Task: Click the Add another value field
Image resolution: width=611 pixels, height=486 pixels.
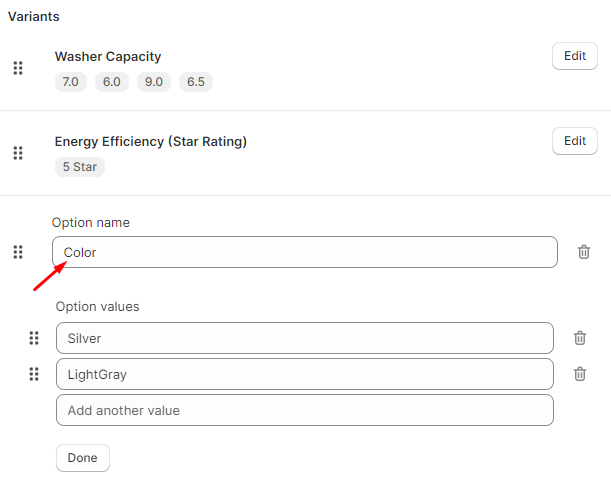Action: 305,410
